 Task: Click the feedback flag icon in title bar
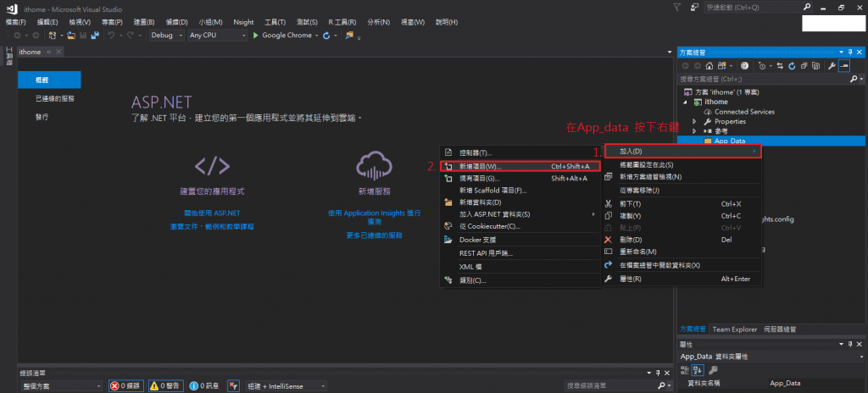pos(677,7)
